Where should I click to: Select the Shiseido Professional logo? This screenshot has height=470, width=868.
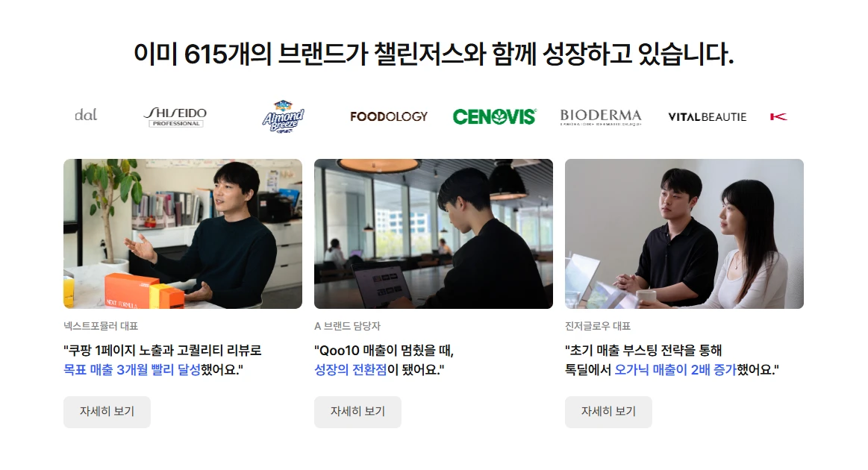tap(175, 116)
